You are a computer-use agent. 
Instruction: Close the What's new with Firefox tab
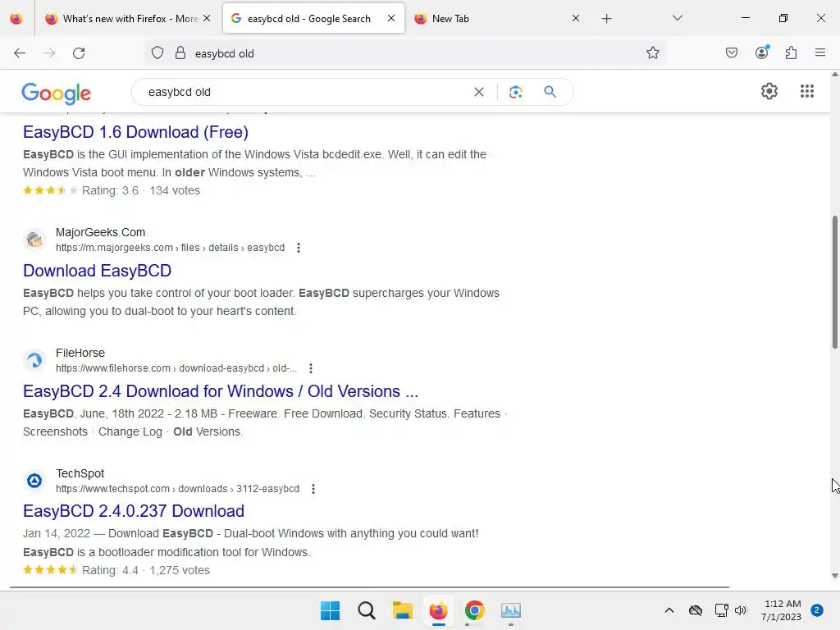point(207,18)
